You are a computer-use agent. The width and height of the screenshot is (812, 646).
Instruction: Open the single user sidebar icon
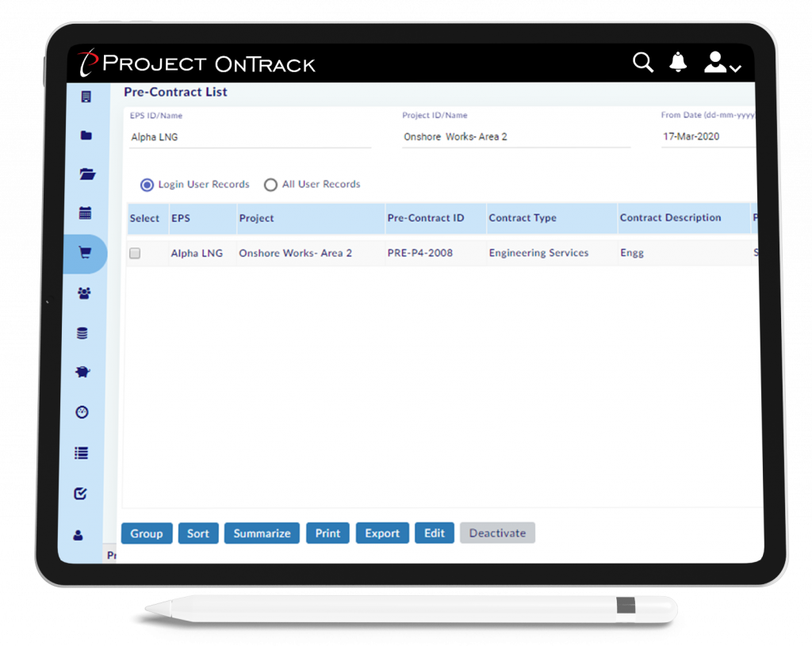(x=79, y=535)
